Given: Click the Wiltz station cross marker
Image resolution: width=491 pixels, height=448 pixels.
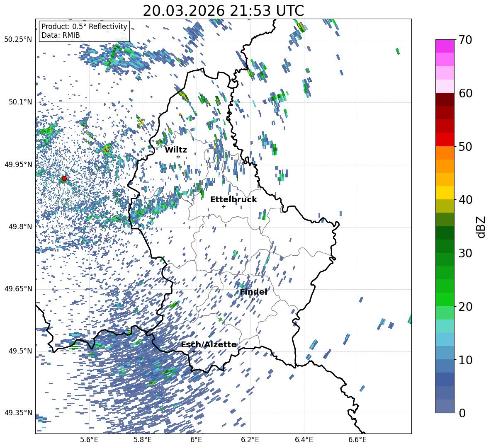Looking at the screenshot, I should [x=178, y=157].
